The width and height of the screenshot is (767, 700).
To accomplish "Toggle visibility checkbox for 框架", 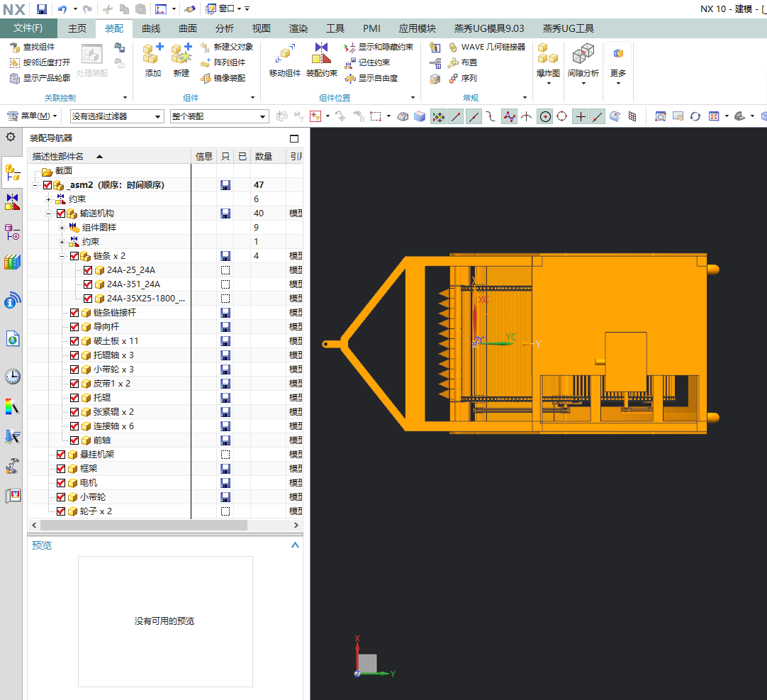I will click(61, 469).
